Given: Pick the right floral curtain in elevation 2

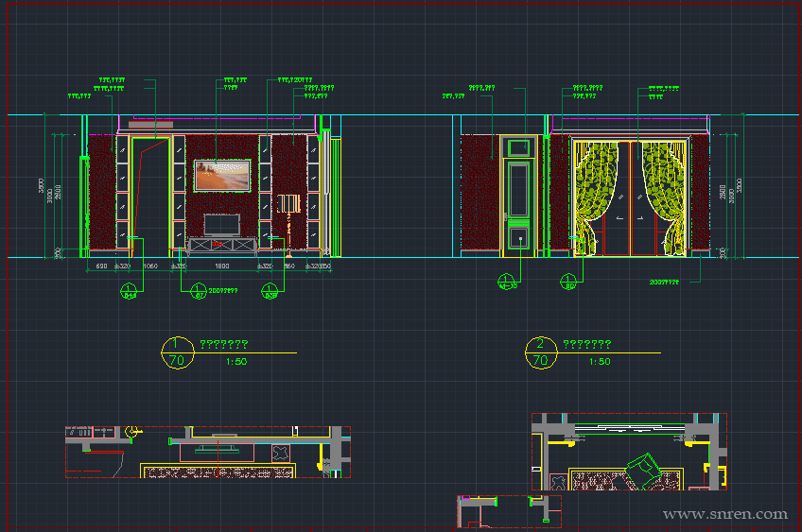Looking at the screenshot, I should click(x=664, y=198).
